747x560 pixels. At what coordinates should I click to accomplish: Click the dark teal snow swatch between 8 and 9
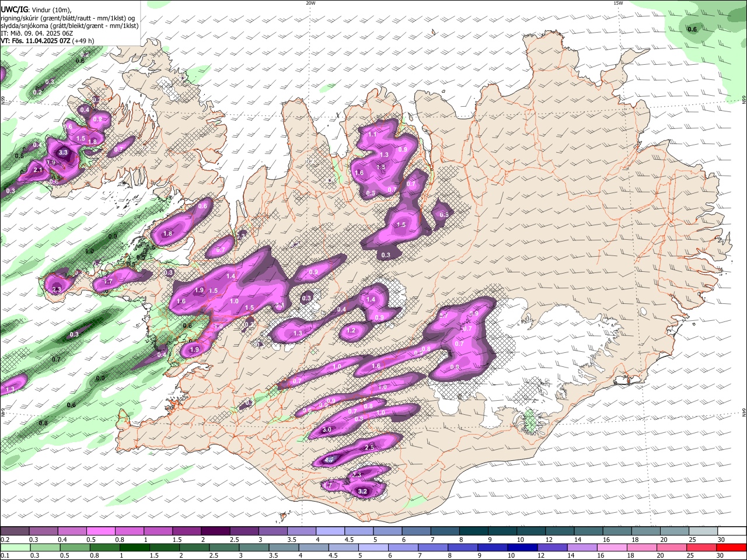(x=473, y=531)
